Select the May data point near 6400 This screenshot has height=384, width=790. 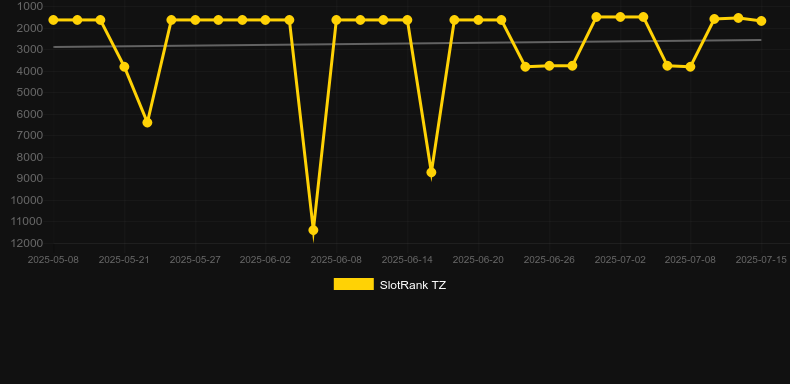(x=147, y=122)
